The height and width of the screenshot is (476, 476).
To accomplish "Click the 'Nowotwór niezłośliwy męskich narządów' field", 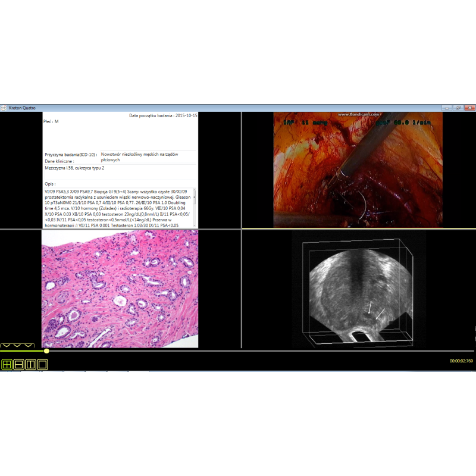I will click(x=148, y=157).
